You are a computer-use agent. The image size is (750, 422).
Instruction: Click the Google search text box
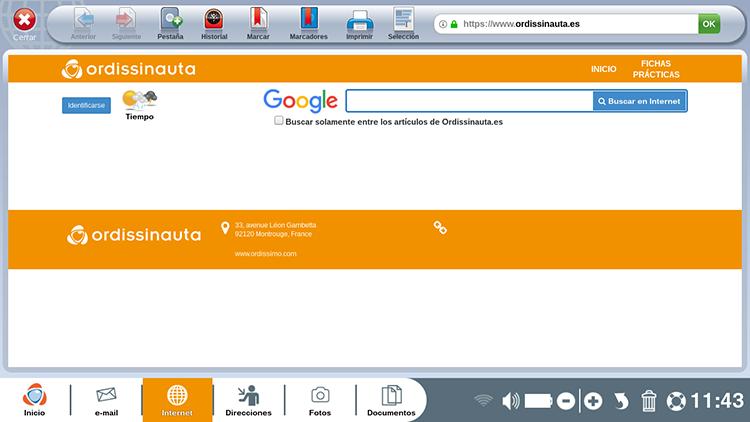click(x=469, y=101)
